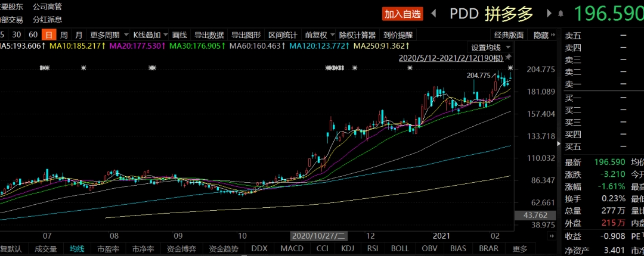Click the 2020/10/27/二 date marker on the time axis
The width and height of the screenshot is (644, 256).
(319, 236)
